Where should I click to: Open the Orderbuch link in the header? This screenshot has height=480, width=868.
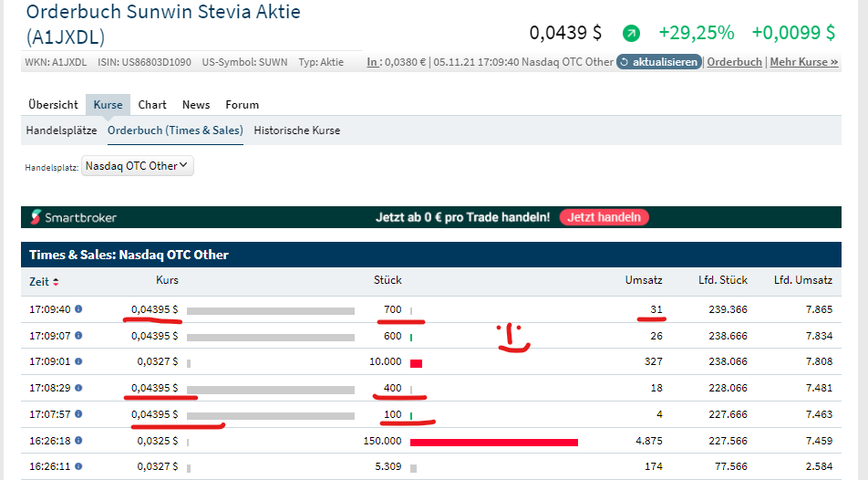point(735,62)
